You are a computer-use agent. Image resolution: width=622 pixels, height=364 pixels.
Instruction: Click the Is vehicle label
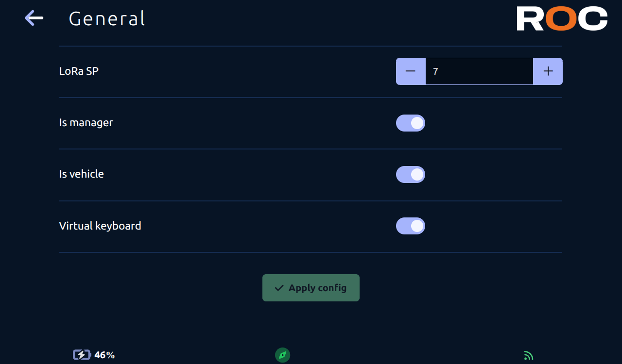[x=82, y=174]
